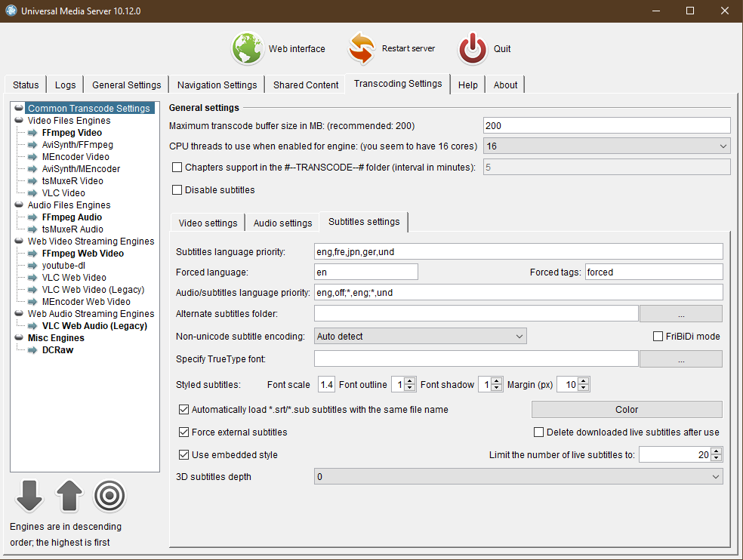Viewport: 743px width, 560px height.
Task: Click the Forced tags field
Action: (x=654, y=272)
